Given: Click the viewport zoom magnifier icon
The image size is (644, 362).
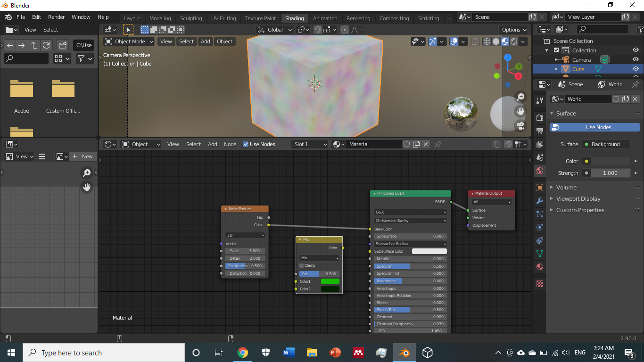Looking at the screenshot, I should pyautogui.click(x=520, y=97).
